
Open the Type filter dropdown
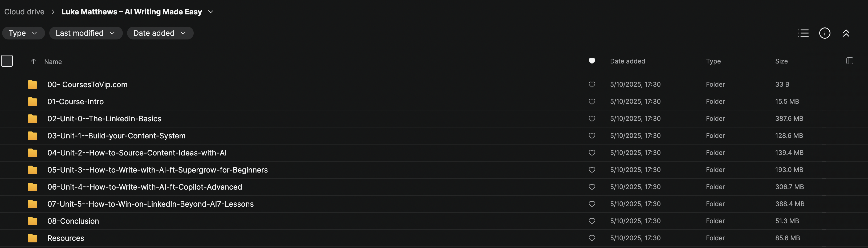pos(23,33)
